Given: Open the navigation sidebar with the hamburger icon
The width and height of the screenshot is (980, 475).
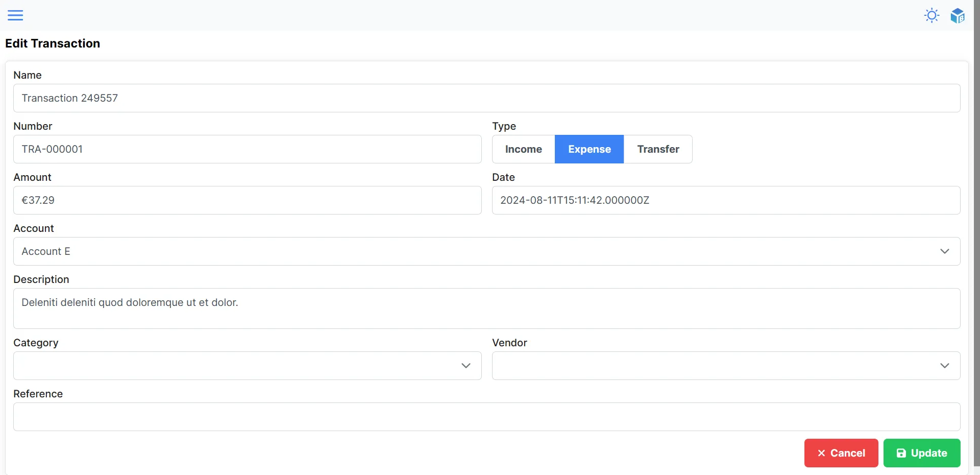Looking at the screenshot, I should 15,15.
